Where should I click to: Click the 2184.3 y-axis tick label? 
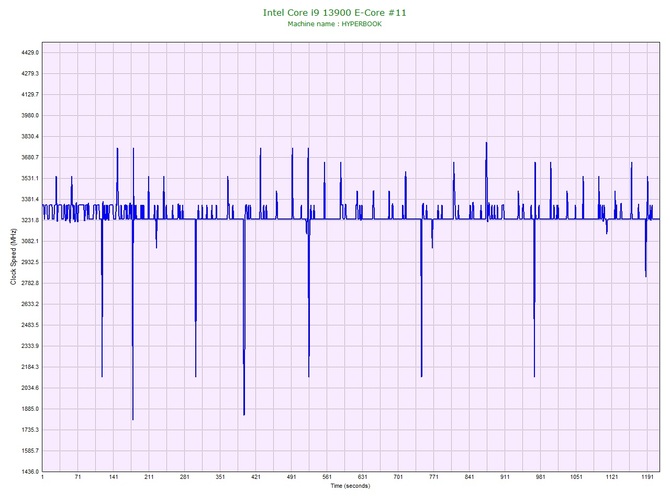30,367
